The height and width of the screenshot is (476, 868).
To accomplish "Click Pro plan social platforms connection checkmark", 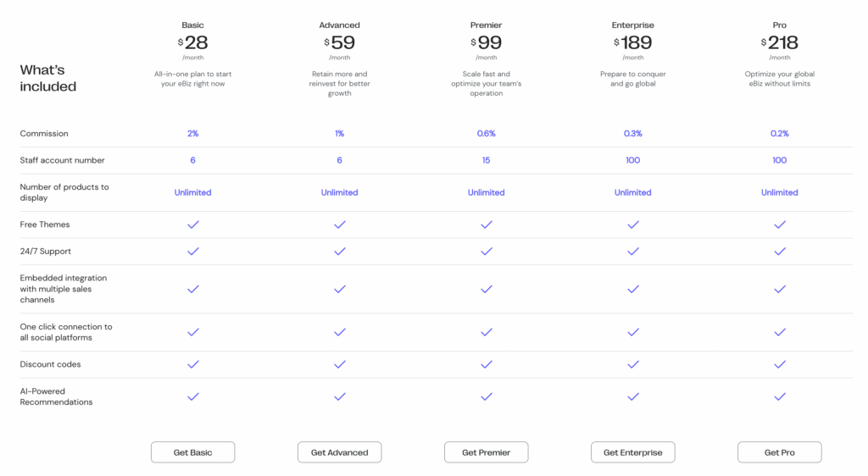I will tap(780, 332).
